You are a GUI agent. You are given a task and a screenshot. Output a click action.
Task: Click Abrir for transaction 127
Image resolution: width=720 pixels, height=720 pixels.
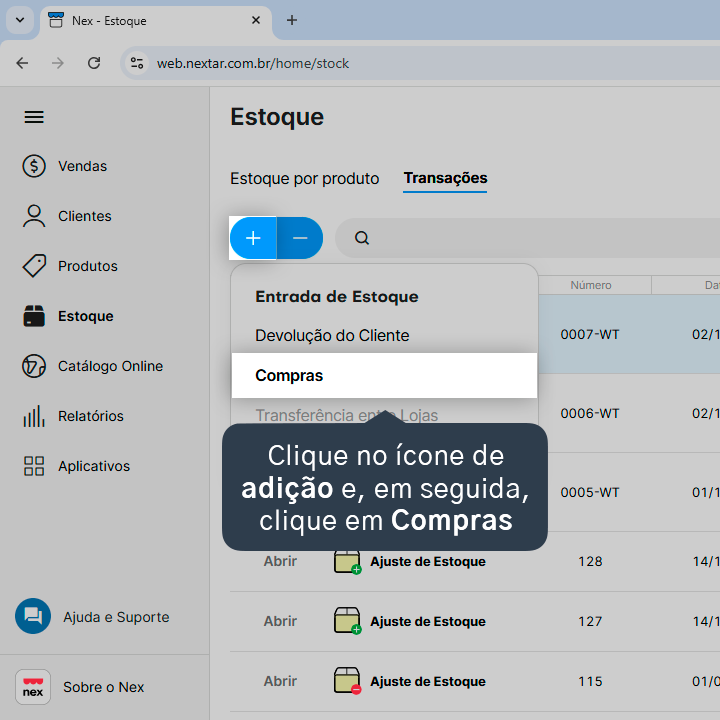coord(280,621)
